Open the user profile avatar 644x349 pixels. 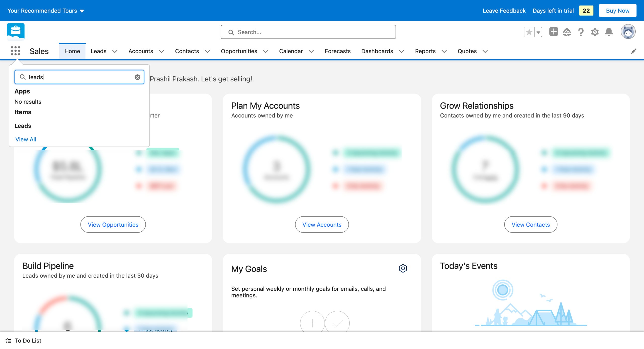[628, 32]
